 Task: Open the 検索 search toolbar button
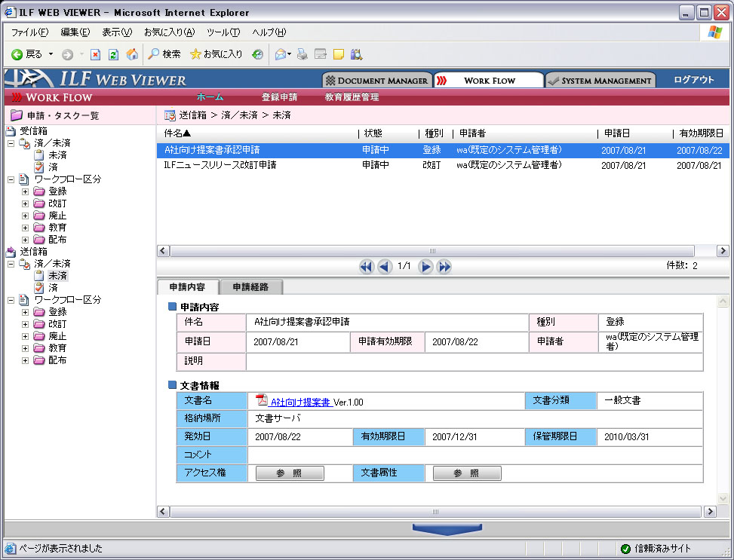tap(164, 54)
